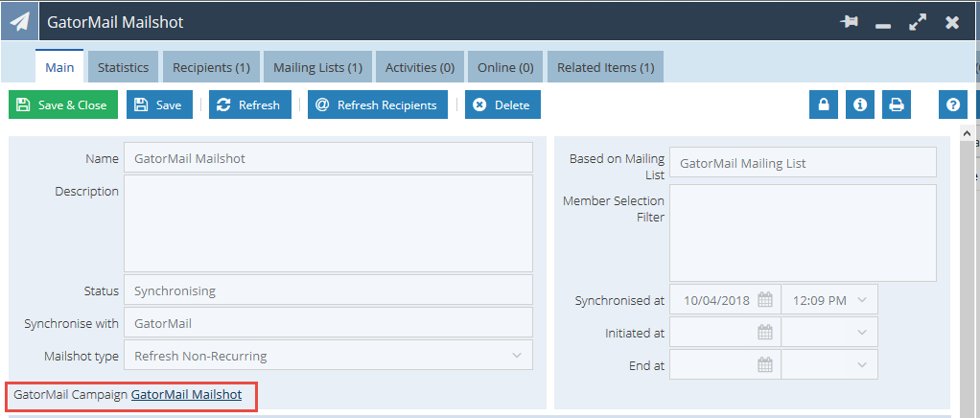Open the GatorMail Mailshot campaign link
Screen dimensions: 980x418
(x=186, y=394)
